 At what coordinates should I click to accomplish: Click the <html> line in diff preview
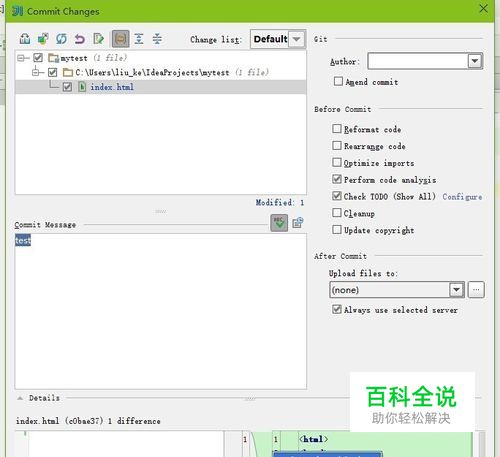click(313, 439)
